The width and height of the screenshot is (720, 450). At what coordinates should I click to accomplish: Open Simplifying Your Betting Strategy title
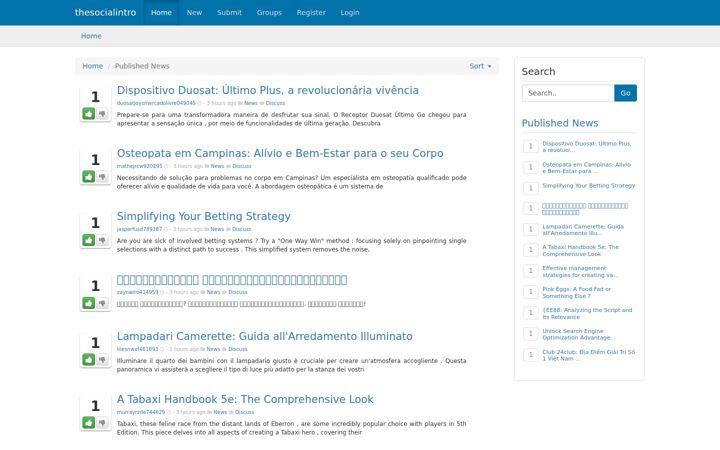[203, 216]
